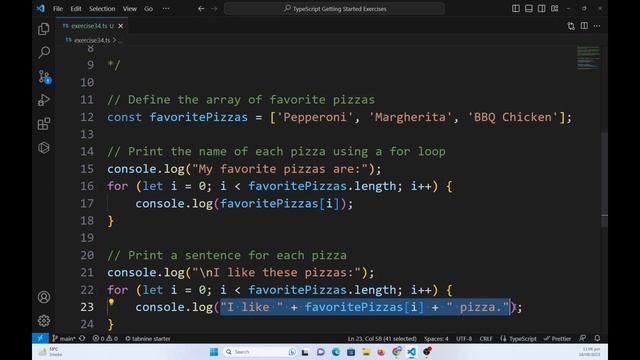Click the "My favorite pizzas are:" string
This screenshot has width=640, height=360.
280,169
